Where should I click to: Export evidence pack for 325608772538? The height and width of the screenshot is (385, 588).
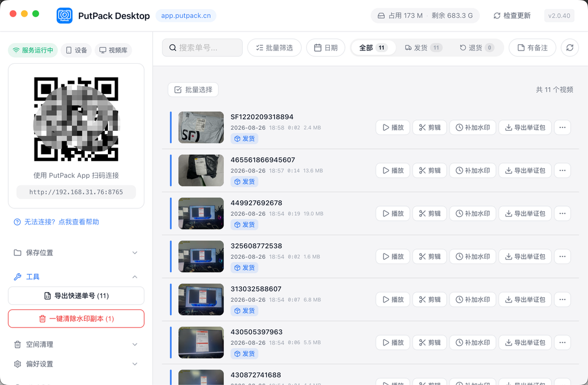[x=525, y=257]
